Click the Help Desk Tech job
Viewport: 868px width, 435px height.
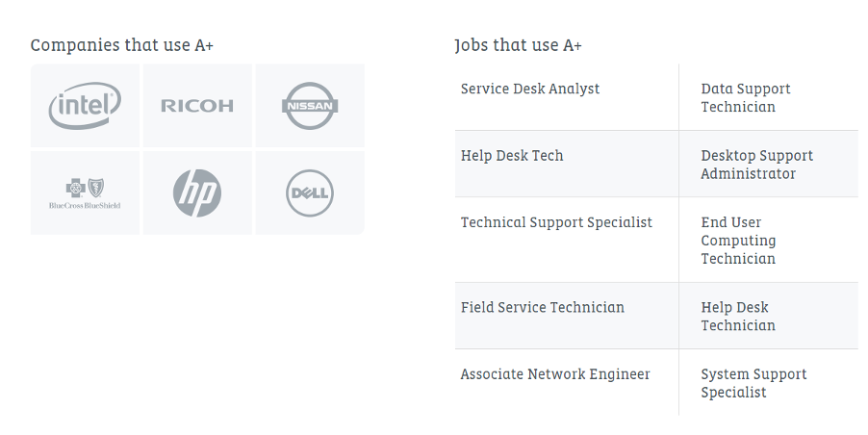coord(512,156)
